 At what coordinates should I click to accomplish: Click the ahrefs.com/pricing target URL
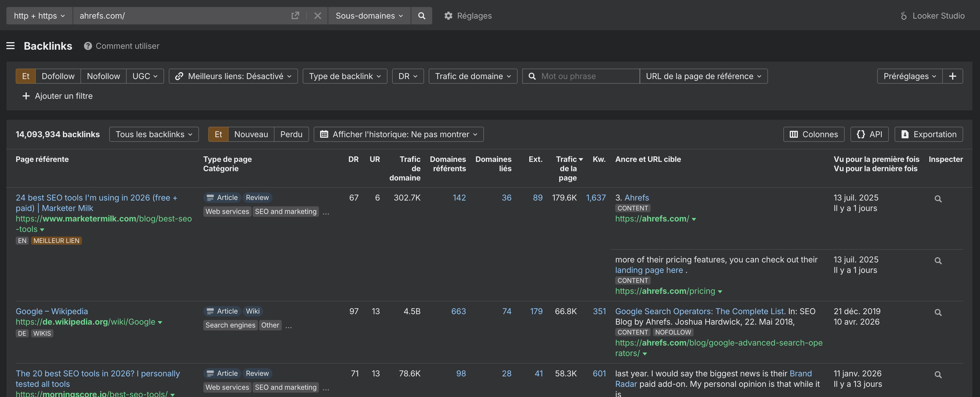(x=665, y=291)
